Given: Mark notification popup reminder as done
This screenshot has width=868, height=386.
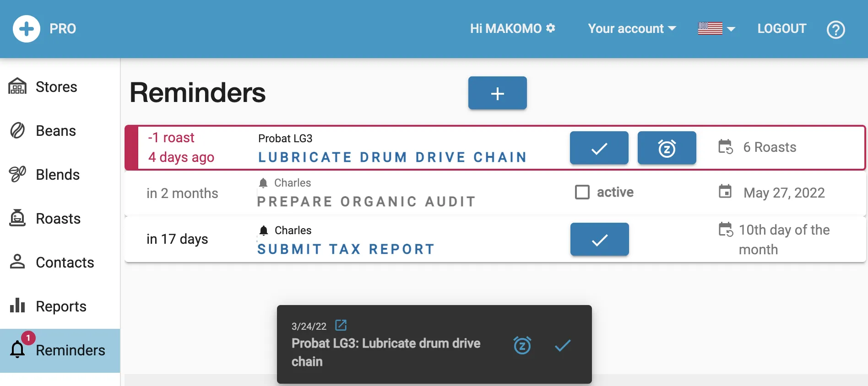Looking at the screenshot, I should click(x=563, y=345).
